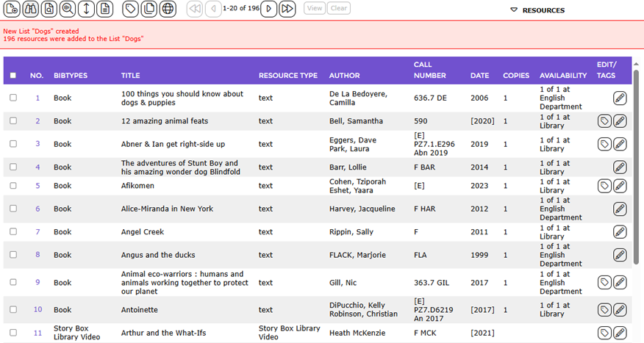Check the box for 'Angus and the ducks'

pyautogui.click(x=13, y=254)
